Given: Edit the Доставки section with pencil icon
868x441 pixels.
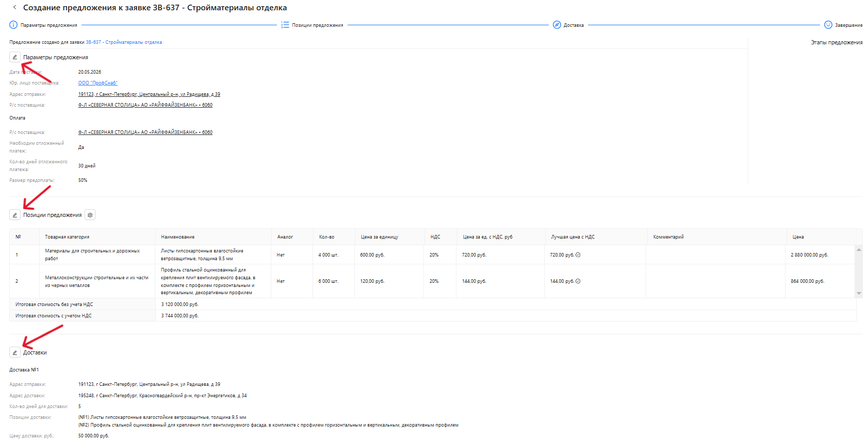Looking at the screenshot, I should pyautogui.click(x=15, y=352).
